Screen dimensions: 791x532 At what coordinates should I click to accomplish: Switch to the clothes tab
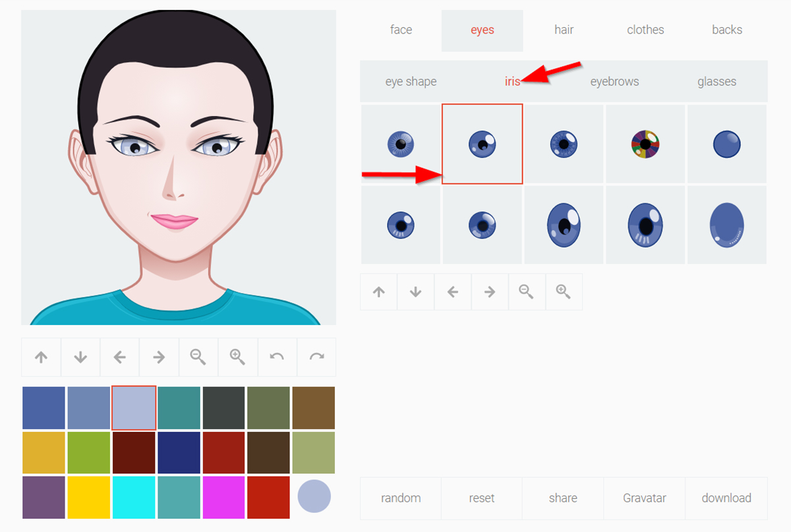tap(645, 30)
